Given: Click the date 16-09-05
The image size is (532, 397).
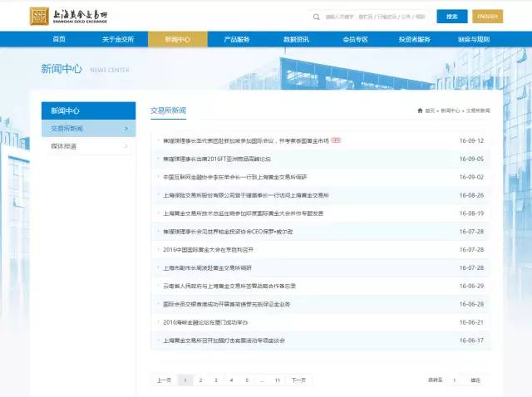Looking at the screenshot, I should 471,159.
